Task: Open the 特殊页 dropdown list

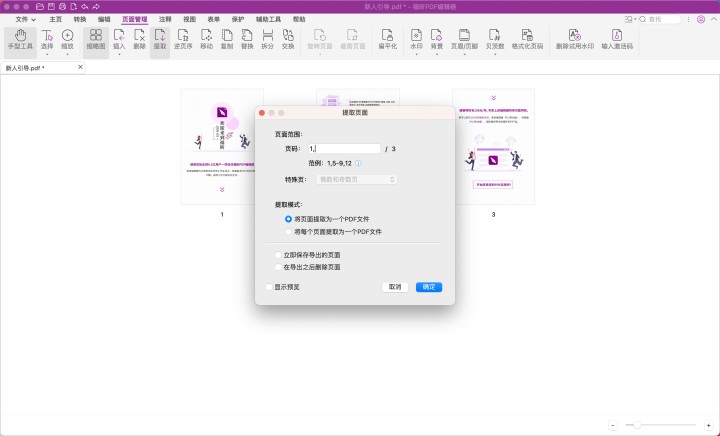Action: (x=357, y=179)
